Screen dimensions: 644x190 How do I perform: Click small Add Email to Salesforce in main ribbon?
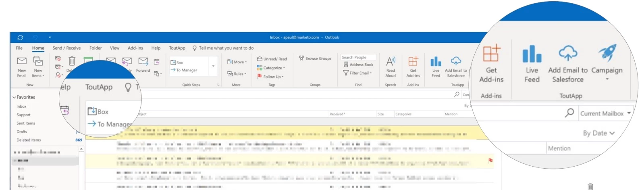[x=456, y=67]
